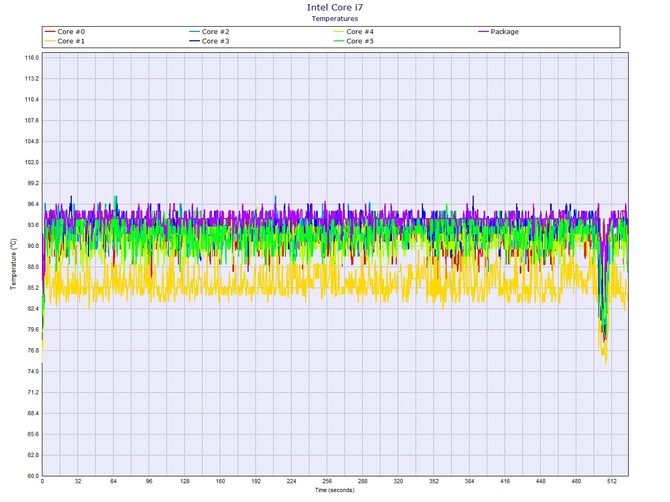
Task: Click the Time (seconds) axis label
Action: tap(335, 490)
